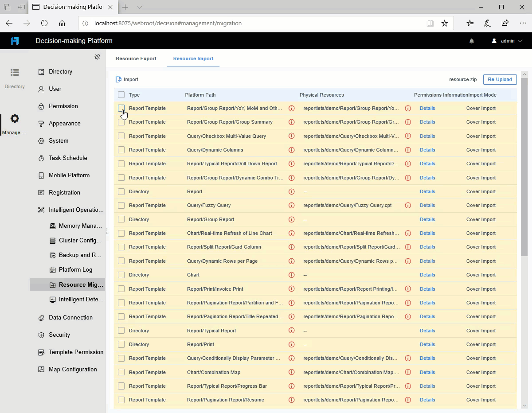Check the Query/Fuzzy Query row checkbox
The height and width of the screenshot is (413, 532).
point(121,205)
